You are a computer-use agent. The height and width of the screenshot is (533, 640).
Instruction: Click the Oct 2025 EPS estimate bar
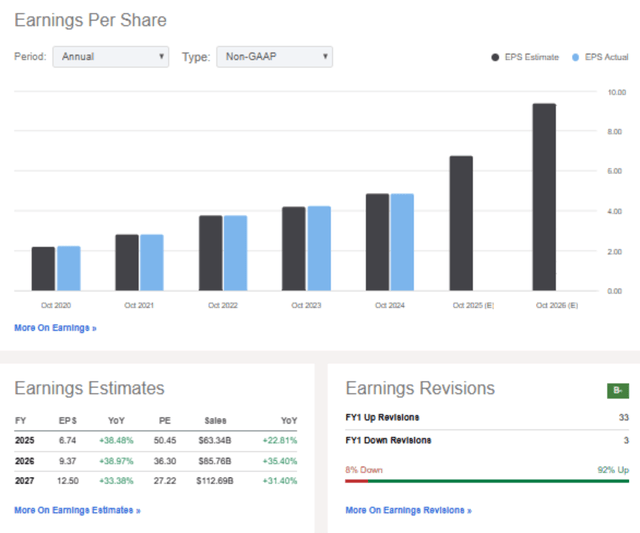coord(460,223)
